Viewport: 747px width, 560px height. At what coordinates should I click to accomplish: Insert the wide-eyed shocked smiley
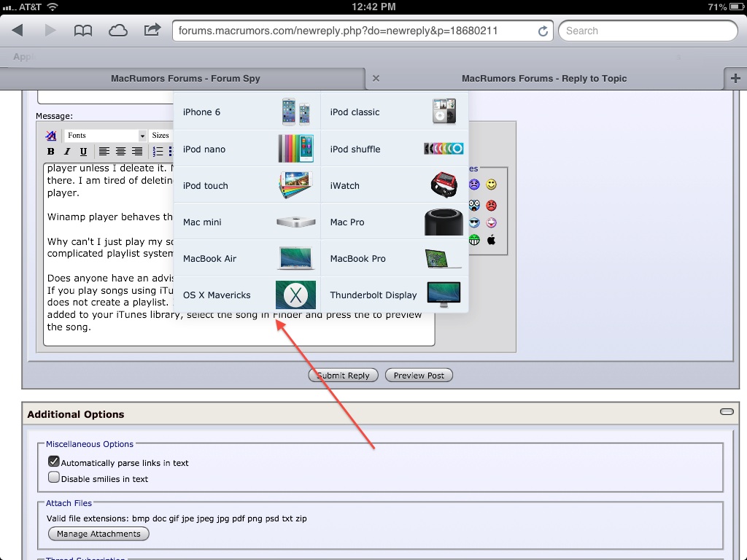pyautogui.click(x=474, y=205)
